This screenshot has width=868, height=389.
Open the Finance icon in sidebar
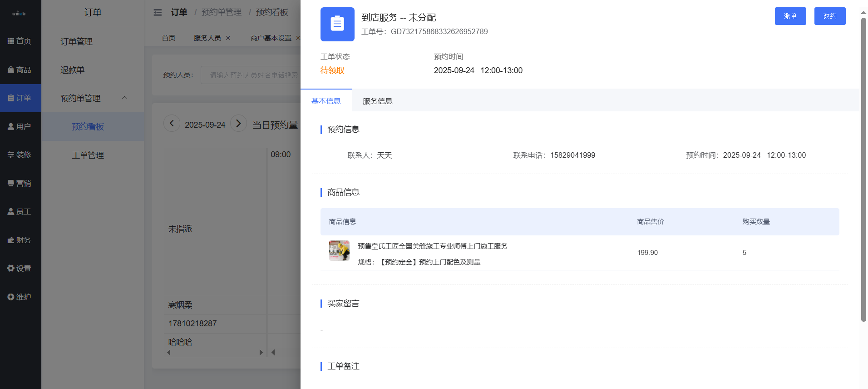(x=11, y=240)
